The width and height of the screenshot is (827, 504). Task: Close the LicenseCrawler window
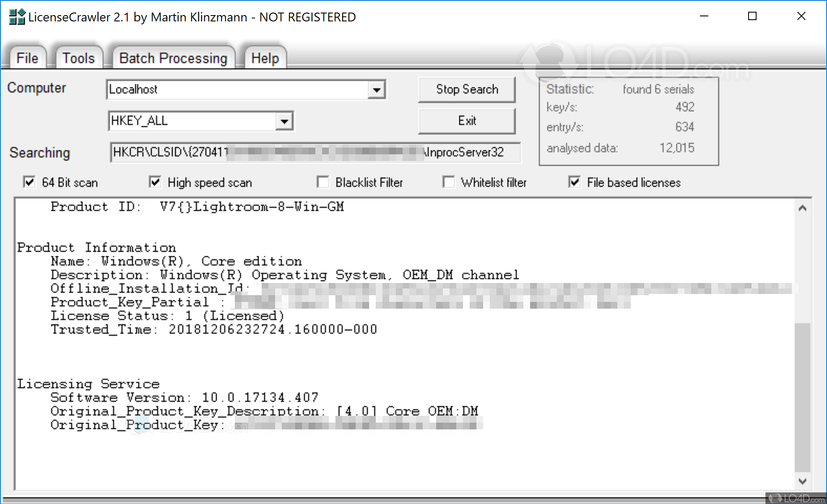pos(801,16)
